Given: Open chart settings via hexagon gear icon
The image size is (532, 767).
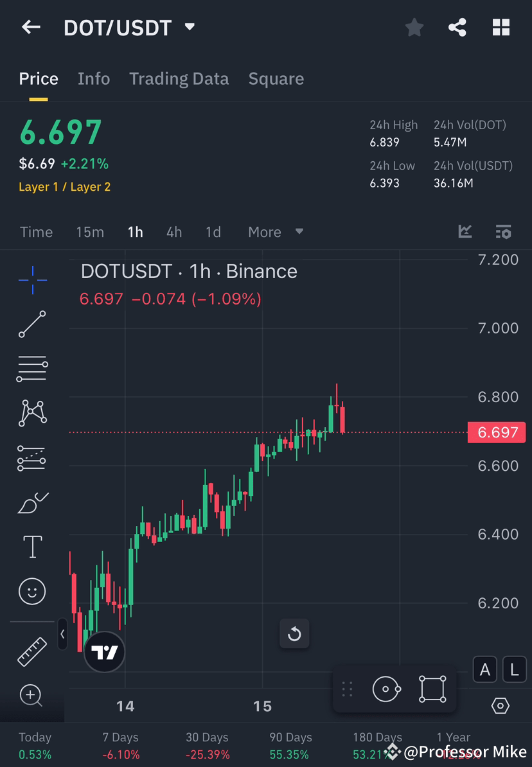Looking at the screenshot, I should coord(501,706).
